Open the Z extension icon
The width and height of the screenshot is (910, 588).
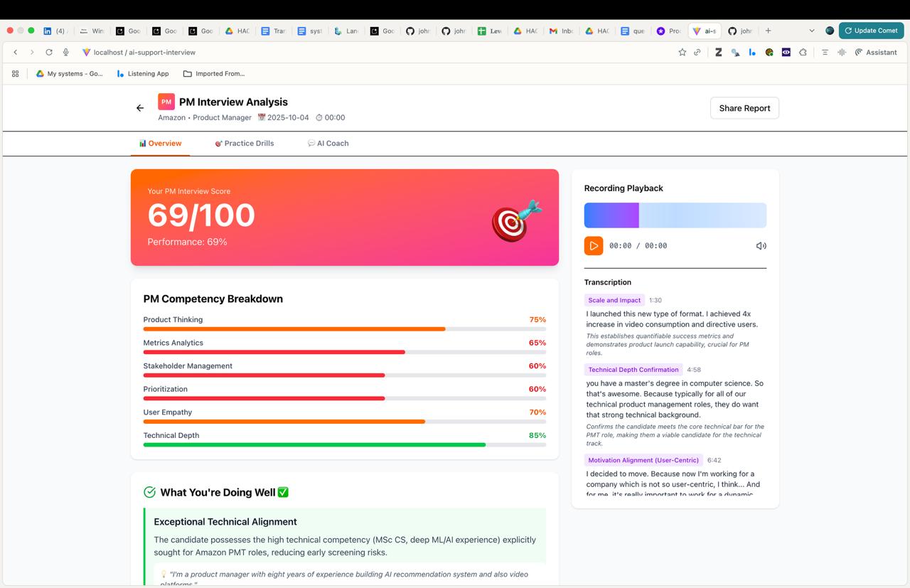pyautogui.click(x=719, y=52)
